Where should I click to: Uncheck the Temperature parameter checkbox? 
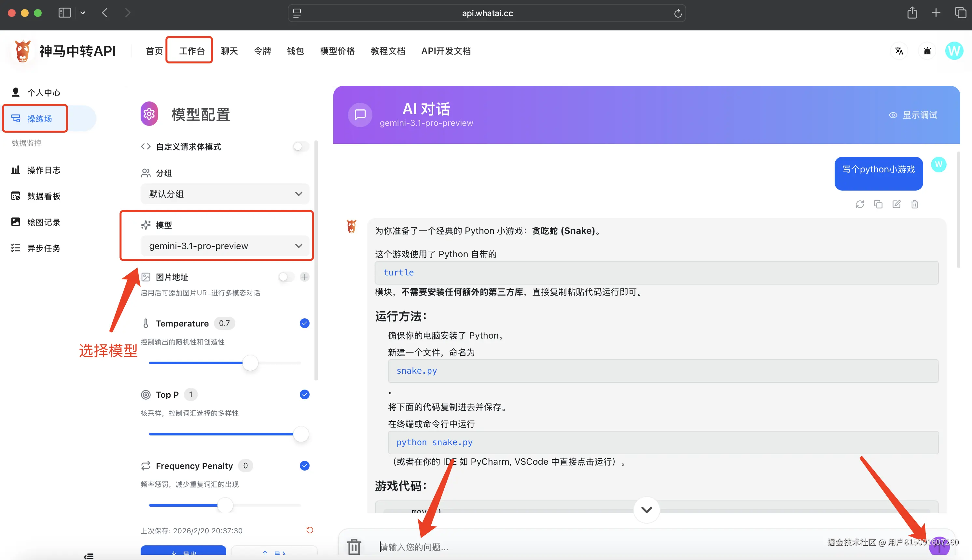pos(304,323)
